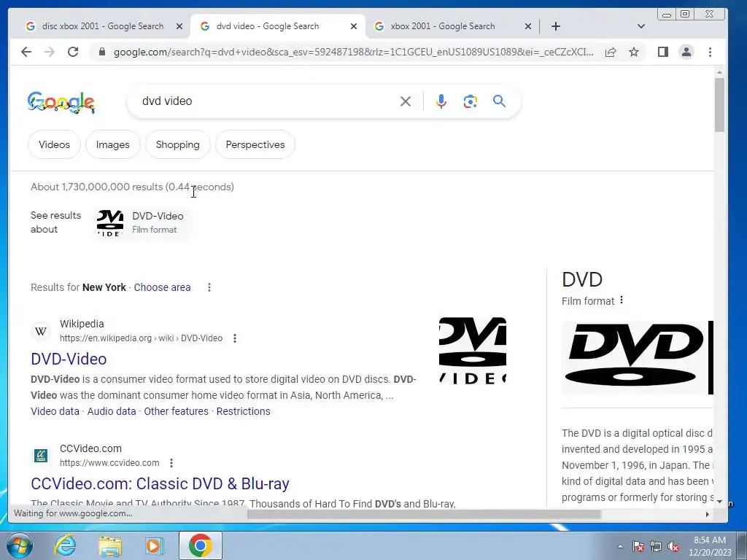Viewport: 747px width, 560px height.
Task: Open Windows Media Player from taskbar
Action: click(154, 546)
